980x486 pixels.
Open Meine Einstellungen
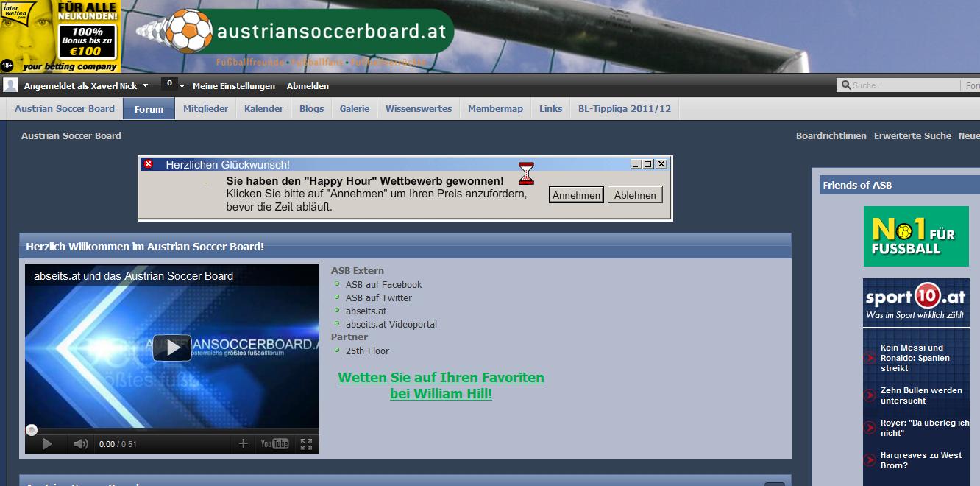pyautogui.click(x=234, y=86)
